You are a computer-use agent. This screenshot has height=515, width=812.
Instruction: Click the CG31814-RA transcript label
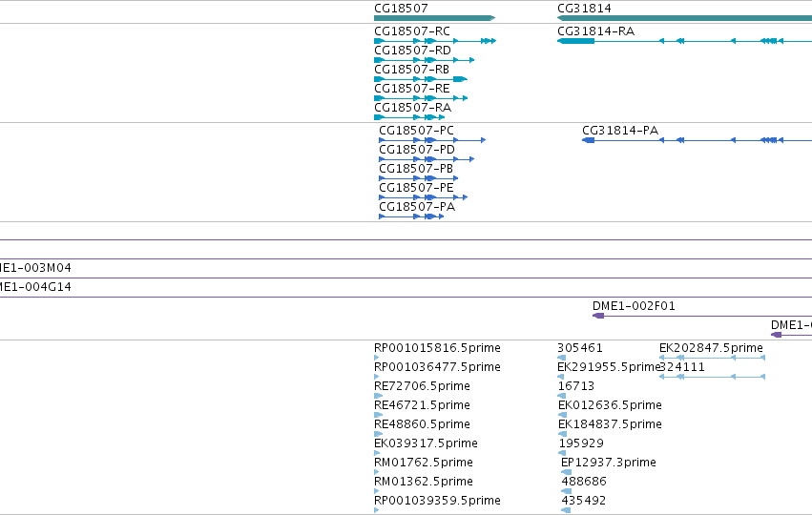(x=595, y=31)
